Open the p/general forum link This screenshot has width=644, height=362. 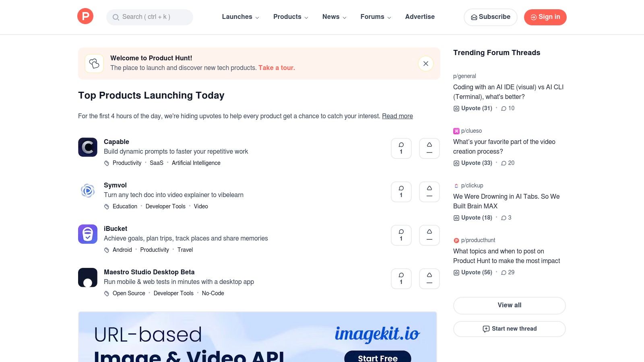[x=464, y=76]
